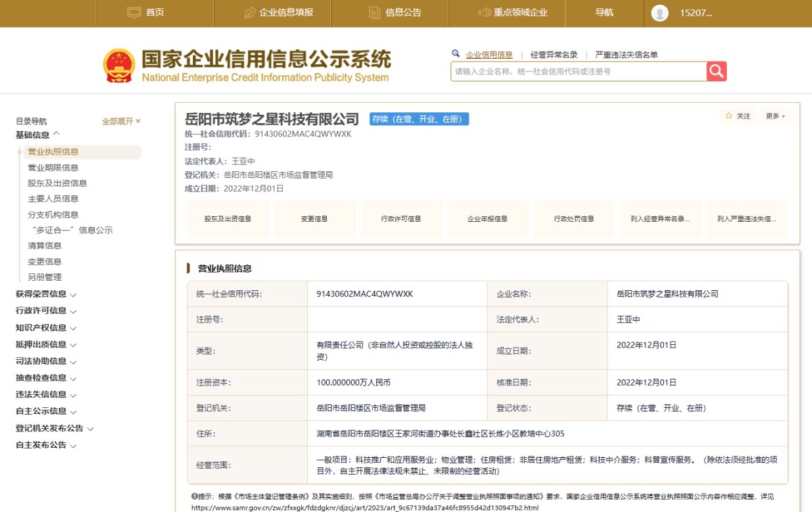Expand 自主发布公告 section
This screenshot has width=812, height=512.
(x=46, y=445)
